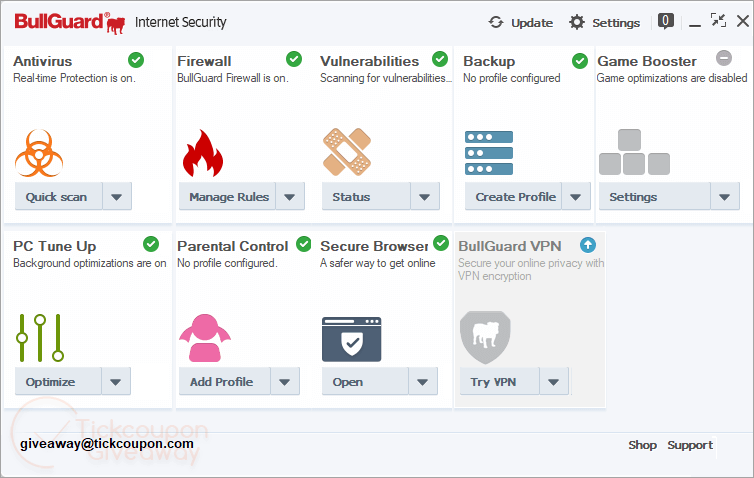
Task: Click the BullGuard VPN bulldog shield icon
Action: (485, 337)
